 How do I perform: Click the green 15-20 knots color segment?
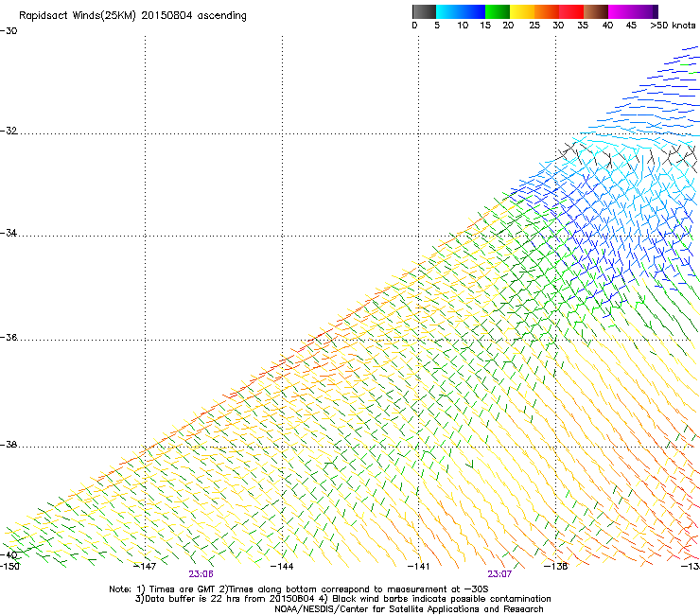pyautogui.click(x=498, y=11)
